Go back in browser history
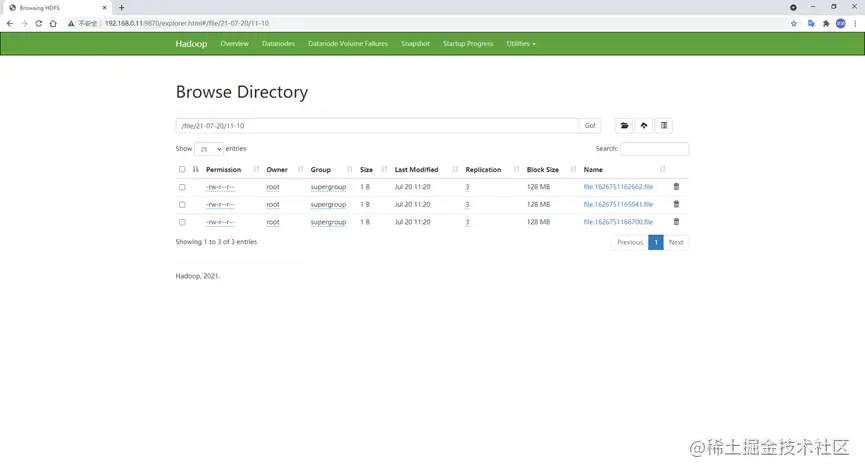This screenshot has height=473, width=865. (x=10, y=23)
